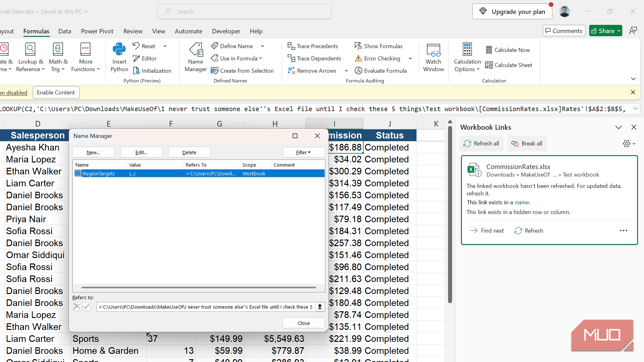Switch to the Review tab
The height and width of the screenshot is (362, 644).
click(133, 31)
